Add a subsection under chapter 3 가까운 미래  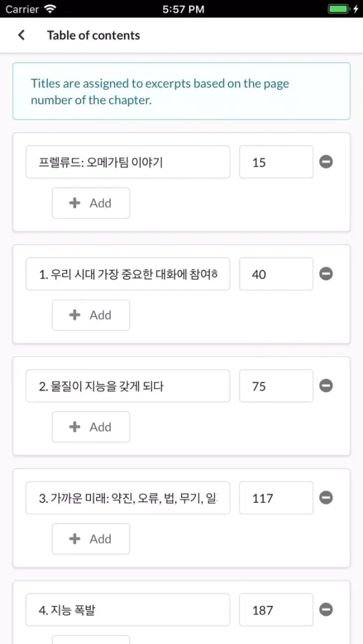pos(91,539)
